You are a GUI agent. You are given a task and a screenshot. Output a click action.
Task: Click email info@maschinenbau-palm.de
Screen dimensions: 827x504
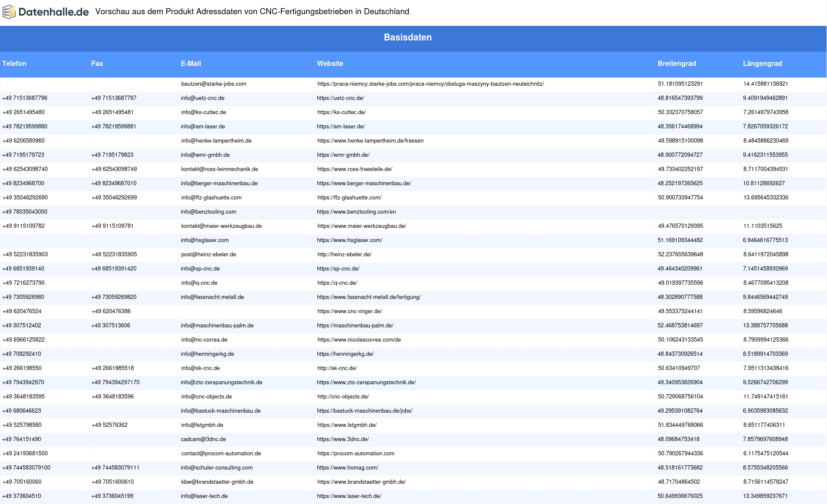point(217,326)
